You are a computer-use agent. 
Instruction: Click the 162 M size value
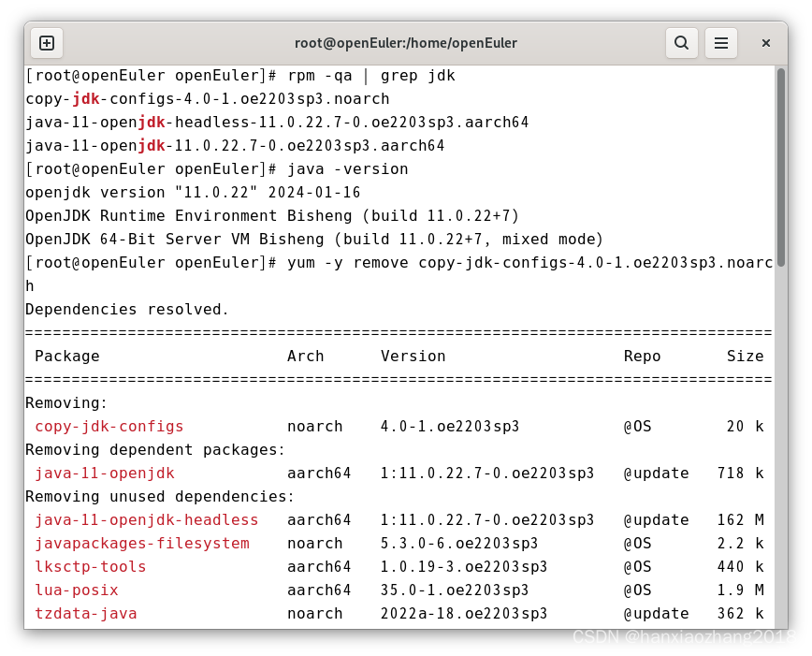[x=740, y=520]
